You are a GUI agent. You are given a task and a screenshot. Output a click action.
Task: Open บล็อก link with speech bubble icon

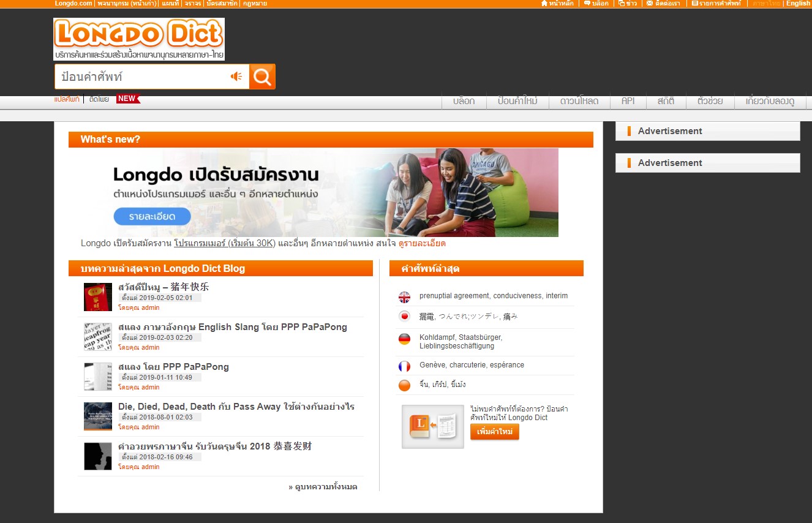point(596,4)
